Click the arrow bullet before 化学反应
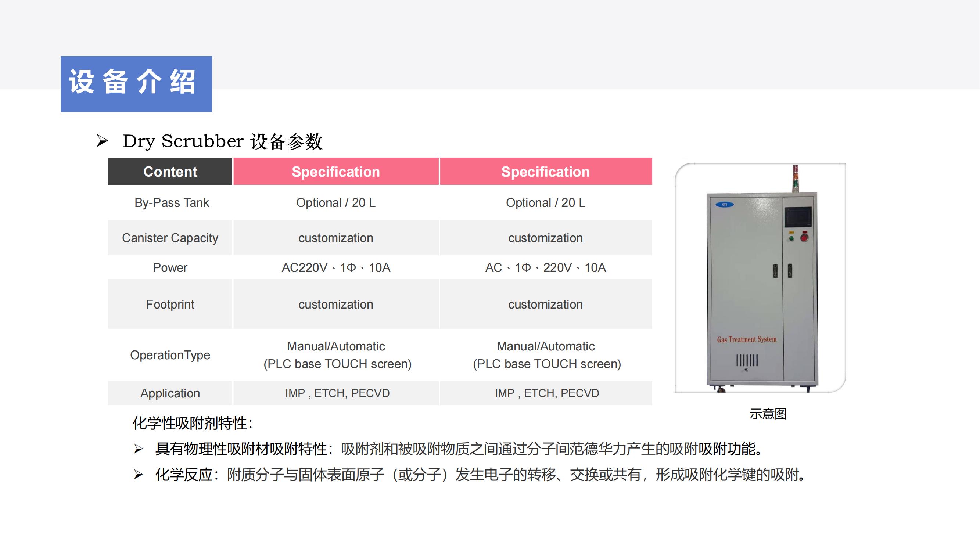Screen dimensions: 980x551 [139, 475]
